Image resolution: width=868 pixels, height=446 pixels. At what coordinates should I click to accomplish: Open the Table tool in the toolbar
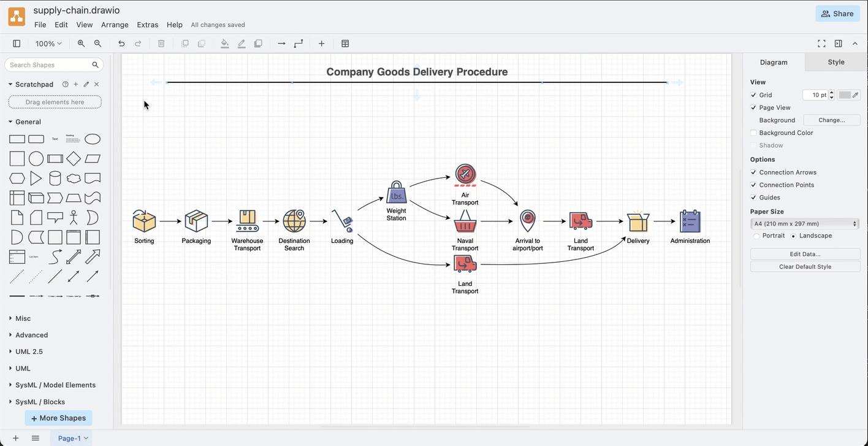(345, 44)
